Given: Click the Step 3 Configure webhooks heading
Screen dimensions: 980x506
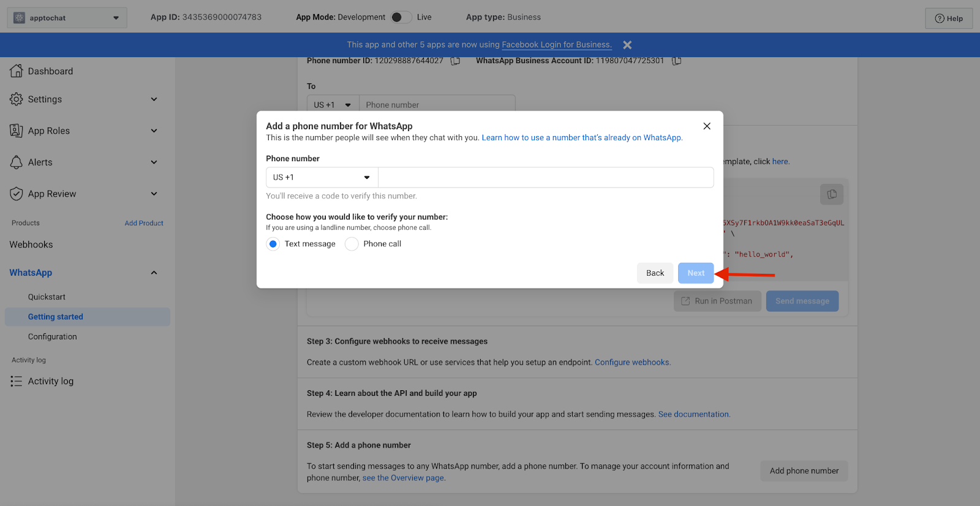Looking at the screenshot, I should pos(397,342).
